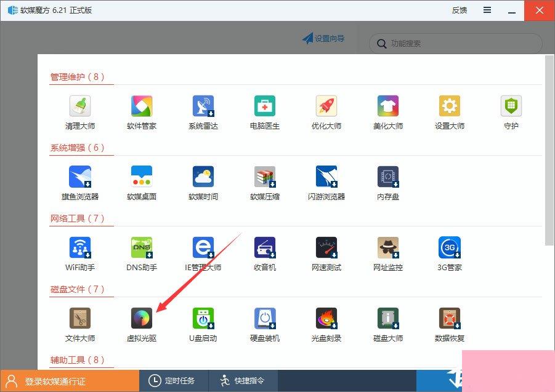Select the 辅助工具 (8) category header

78,360
